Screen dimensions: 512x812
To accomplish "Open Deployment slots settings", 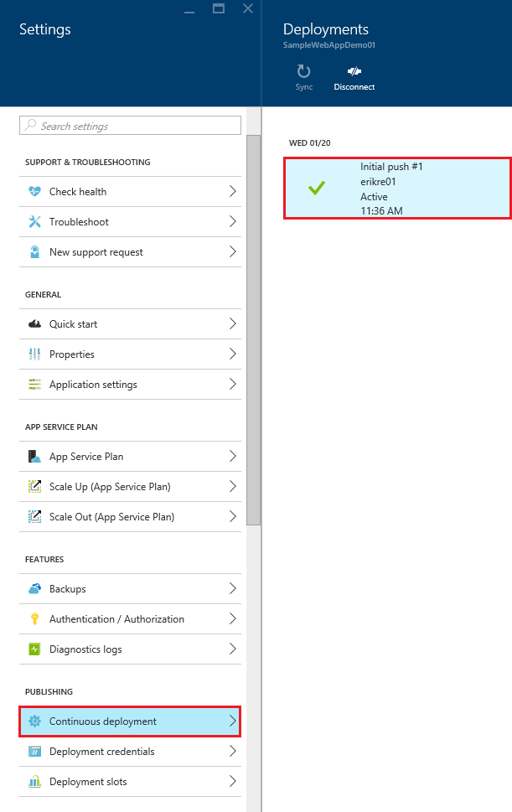I will pyautogui.click(x=130, y=782).
